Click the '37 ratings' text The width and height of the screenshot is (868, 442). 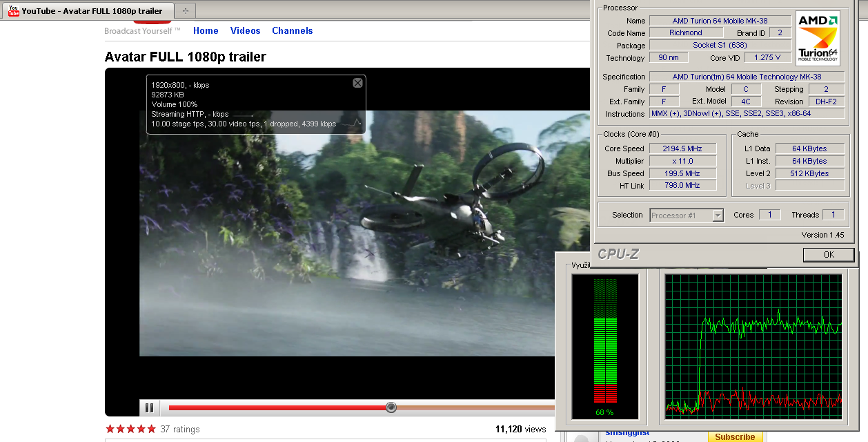180,429
